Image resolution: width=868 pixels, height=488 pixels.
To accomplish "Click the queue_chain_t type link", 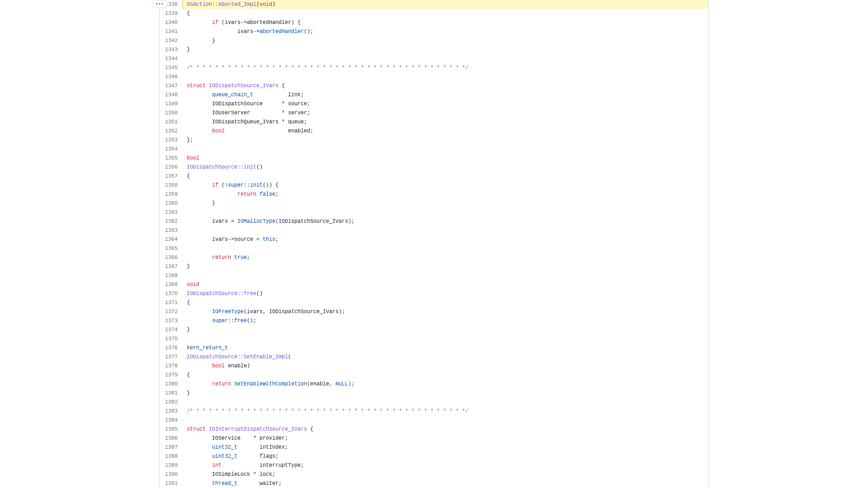I will [x=232, y=94].
